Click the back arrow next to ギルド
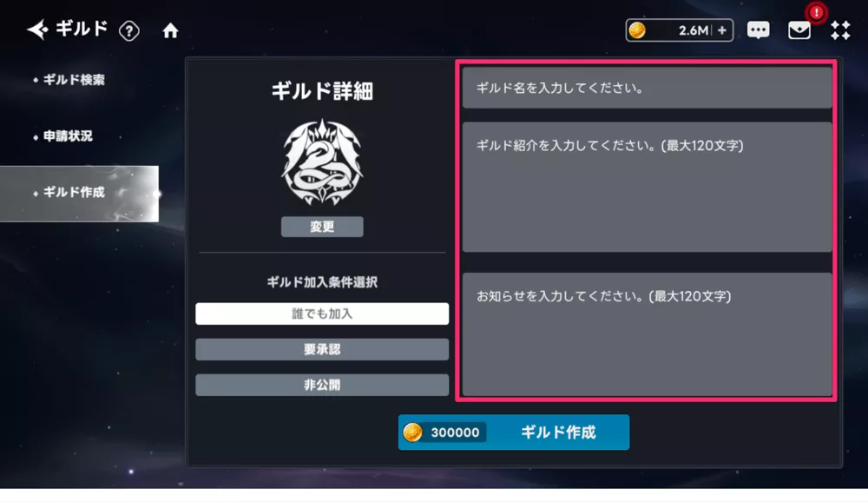Screen dimensions: 868x502 (x=37, y=30)
